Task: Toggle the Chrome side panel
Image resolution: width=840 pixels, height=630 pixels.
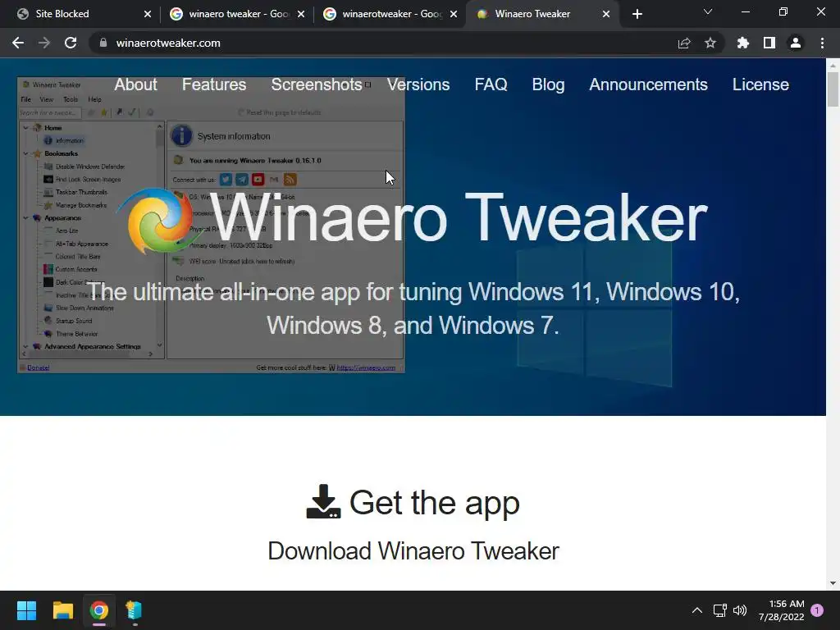Action: (769, 43)
